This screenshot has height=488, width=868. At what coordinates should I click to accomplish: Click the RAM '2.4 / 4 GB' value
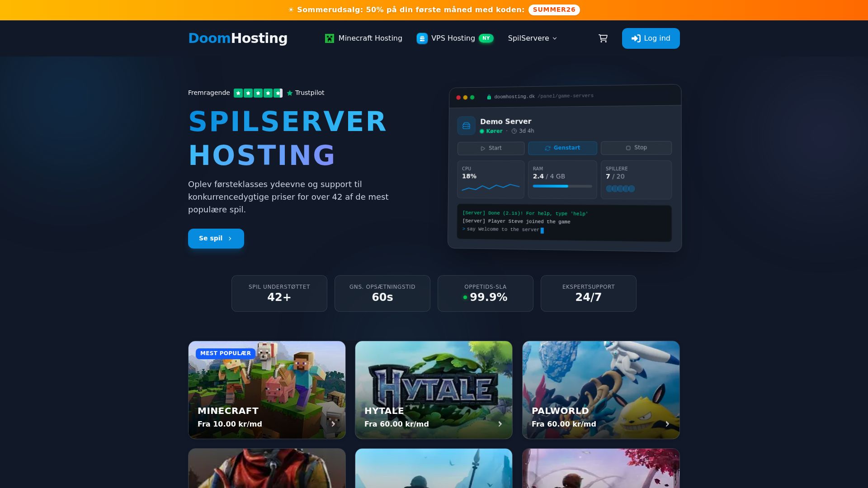click(549, 176)
